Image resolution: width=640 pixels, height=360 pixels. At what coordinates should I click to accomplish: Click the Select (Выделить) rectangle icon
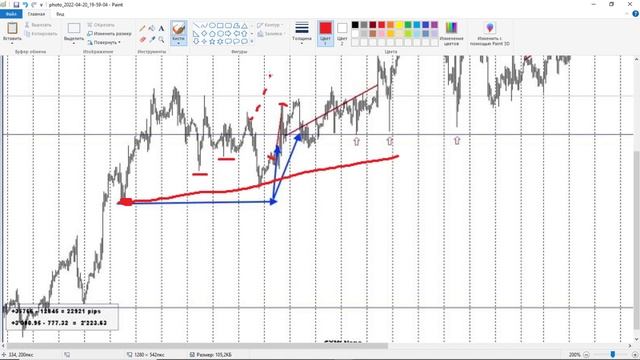coord(74,28)
